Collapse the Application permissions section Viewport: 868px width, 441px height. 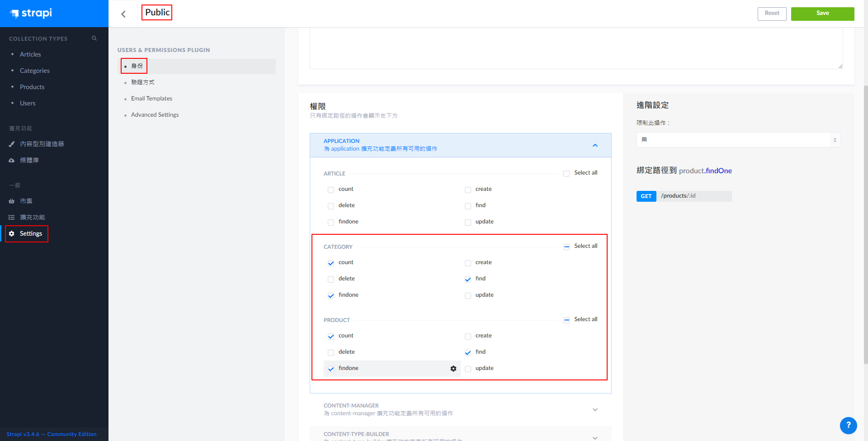595,145
